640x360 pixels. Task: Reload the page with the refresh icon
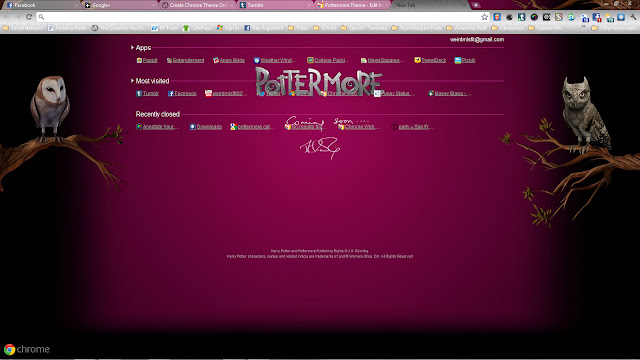click(29, 17)
